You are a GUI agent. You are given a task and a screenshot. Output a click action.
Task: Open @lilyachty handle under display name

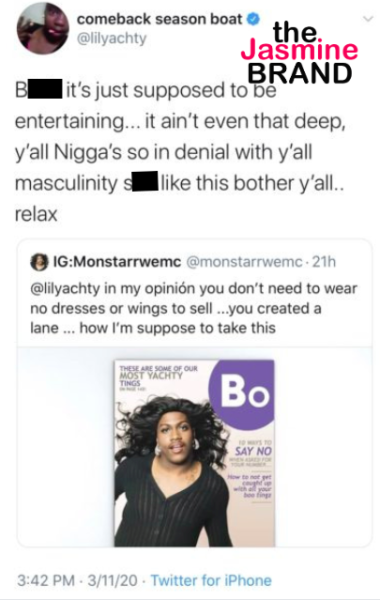[x=112, y=38]
